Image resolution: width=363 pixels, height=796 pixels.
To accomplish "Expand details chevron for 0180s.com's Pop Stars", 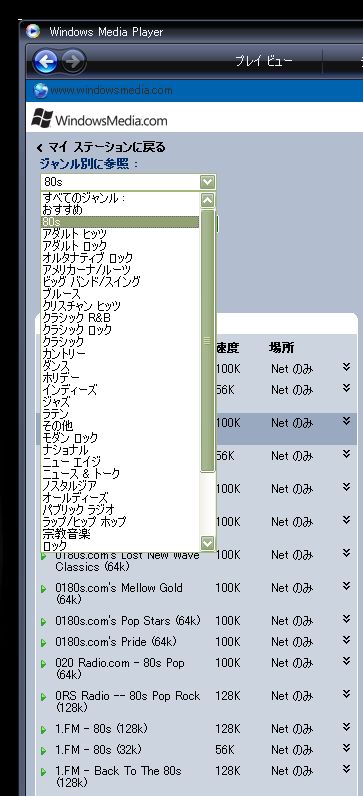I will (346, 619).
